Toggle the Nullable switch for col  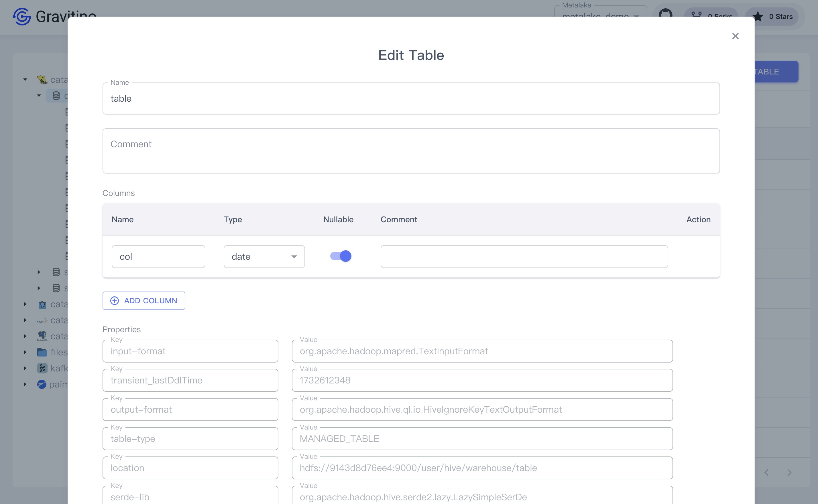tap(341, 256)
